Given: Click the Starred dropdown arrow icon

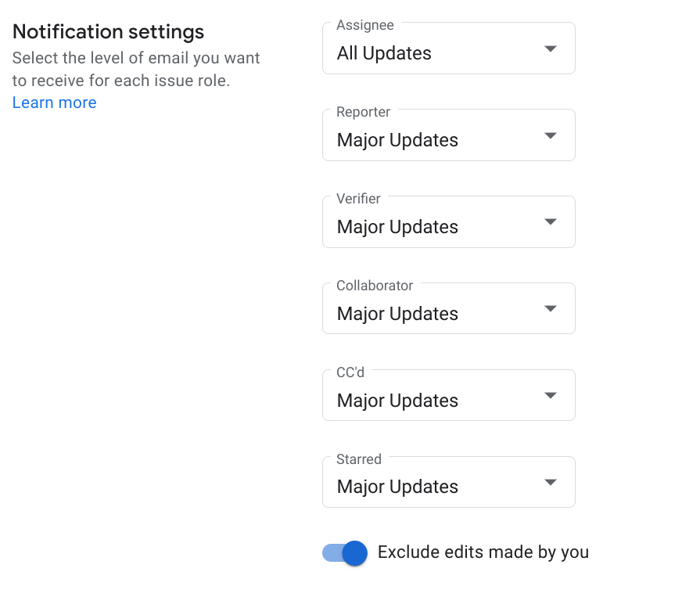Looking at the screenshot, I should click(x=551, y=482).
